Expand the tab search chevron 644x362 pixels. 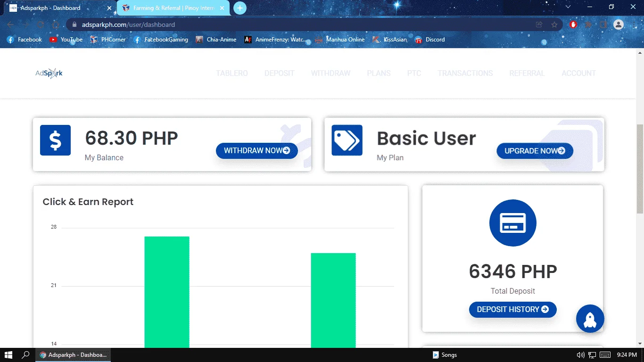pyautogui.click(x=568, y=7)
